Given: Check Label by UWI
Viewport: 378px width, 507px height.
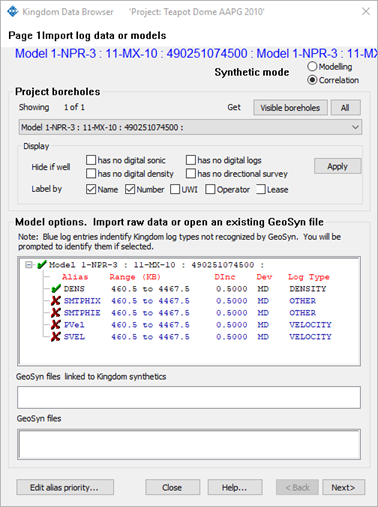Looking at the screenshot, I should tap(175, 189).
